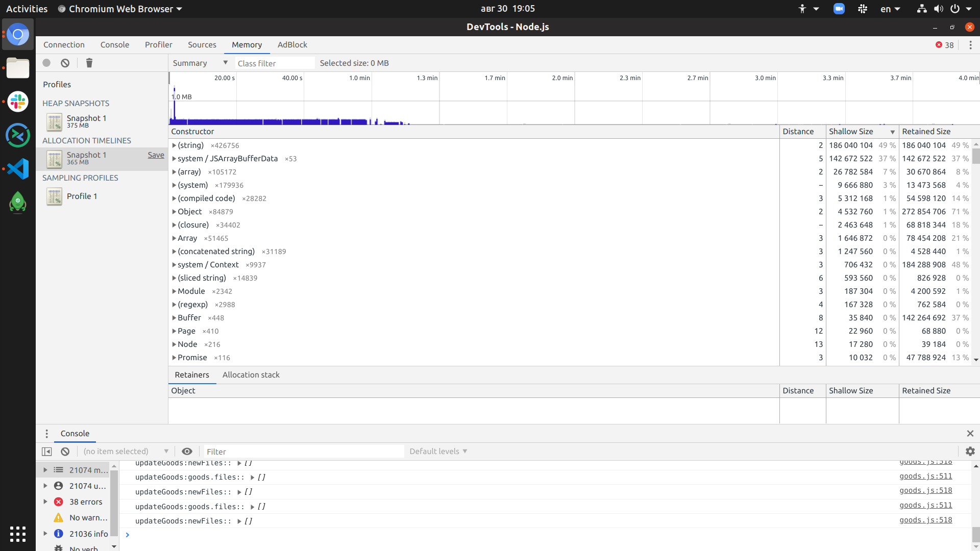980x551 pixels.
Task: Open the Profiler tab
Action: pyautogui.click(x=158, y=45)
